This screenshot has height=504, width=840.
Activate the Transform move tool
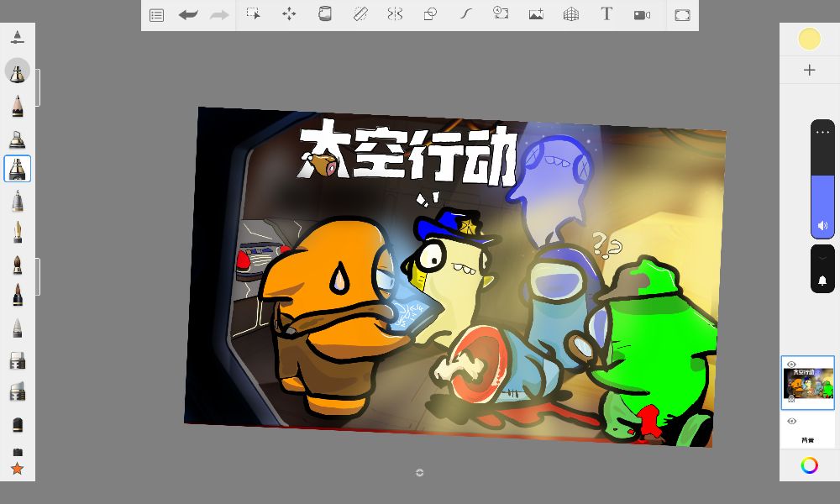(x=289, y=14)
